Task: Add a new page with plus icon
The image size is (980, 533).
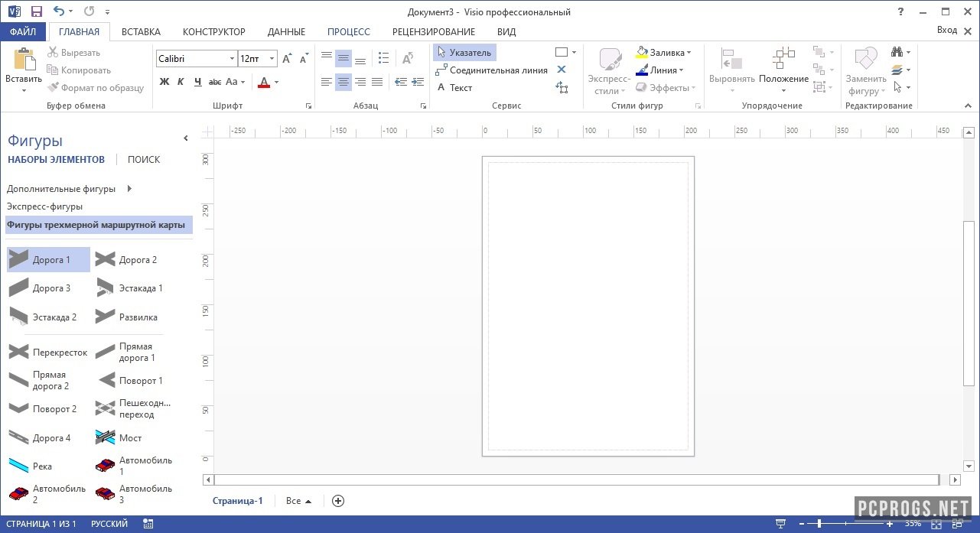Action: pos(338,501)
